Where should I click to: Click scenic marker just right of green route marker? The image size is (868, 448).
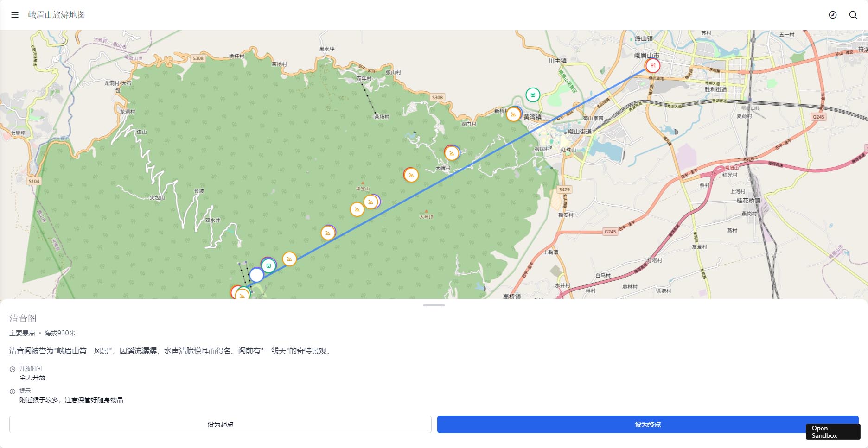point(289,259)
